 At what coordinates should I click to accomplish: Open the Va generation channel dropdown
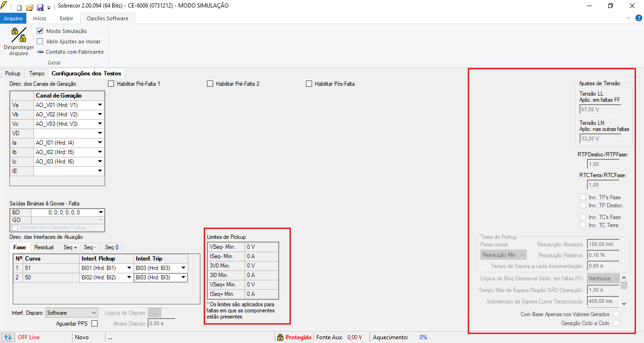coord(100,105)
